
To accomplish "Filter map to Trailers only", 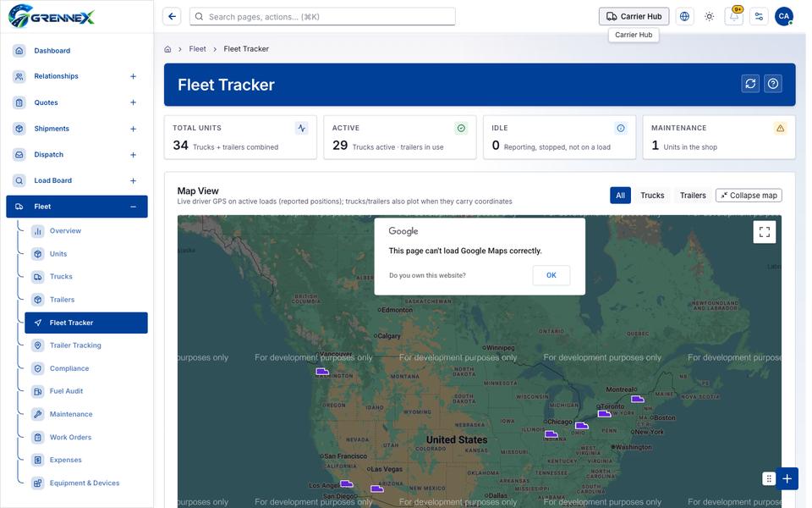I will click(693, 196).
